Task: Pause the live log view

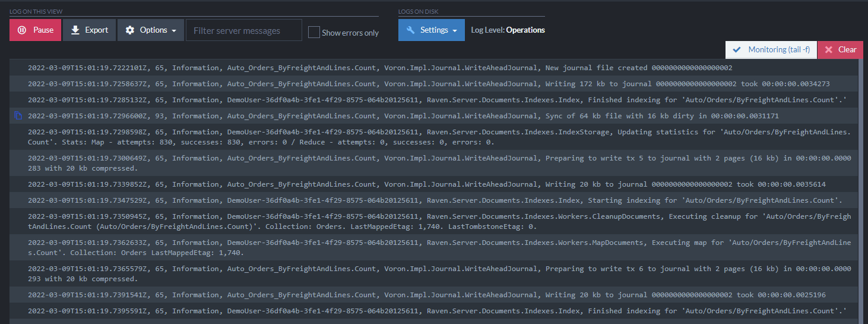Action: coord(35,30)
